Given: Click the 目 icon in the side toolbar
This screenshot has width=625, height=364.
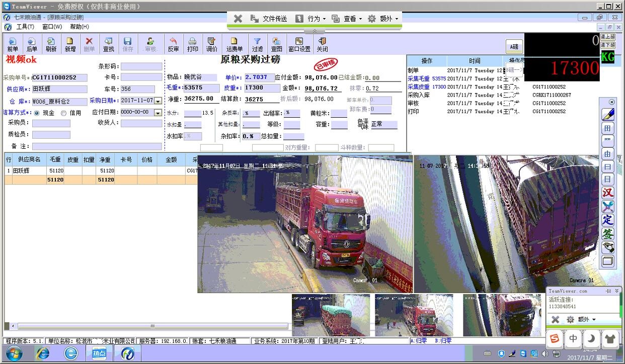Looking at the screenshot, I should [608, 179].
